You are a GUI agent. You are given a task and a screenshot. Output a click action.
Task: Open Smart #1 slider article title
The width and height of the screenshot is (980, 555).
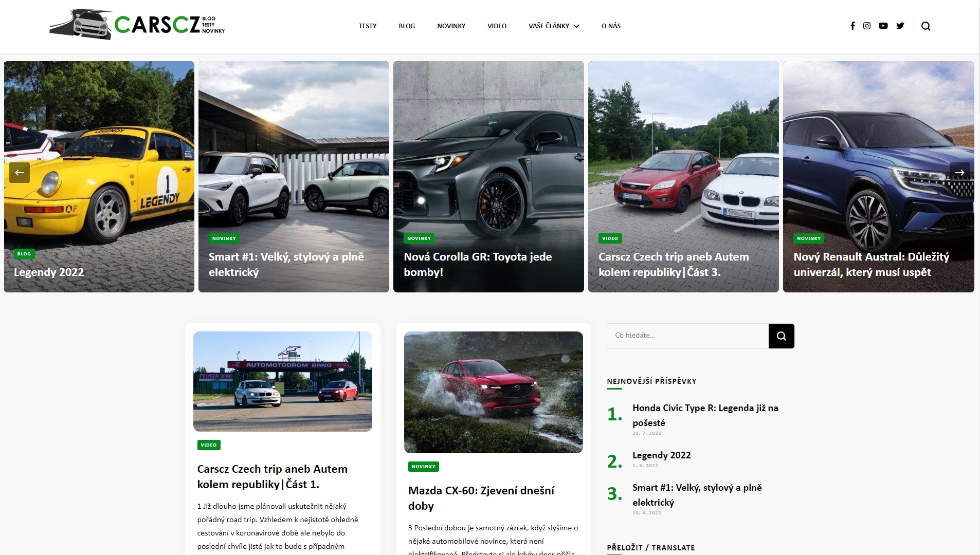pyautogui.click(x=286, y=265)
